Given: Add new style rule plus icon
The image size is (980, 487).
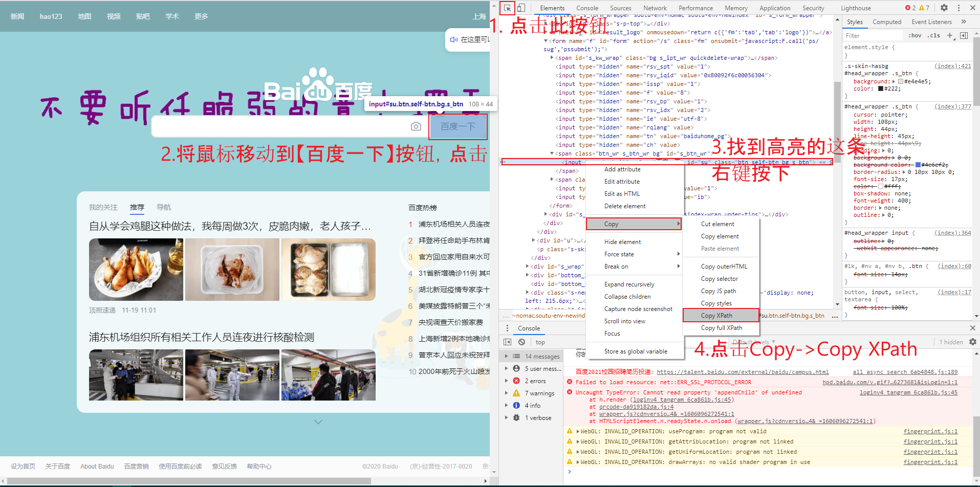Looking at the screenshot, I should click(x=950, y=35).
